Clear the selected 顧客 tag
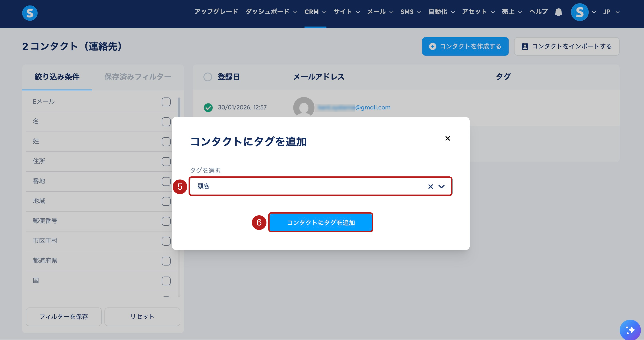 (x=430, y=187)
